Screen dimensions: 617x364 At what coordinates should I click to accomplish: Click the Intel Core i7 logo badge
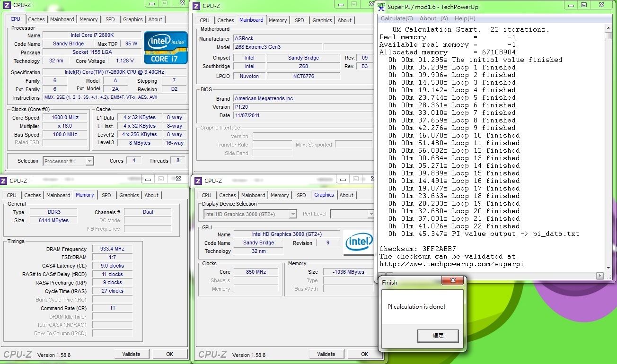point(166,48)
